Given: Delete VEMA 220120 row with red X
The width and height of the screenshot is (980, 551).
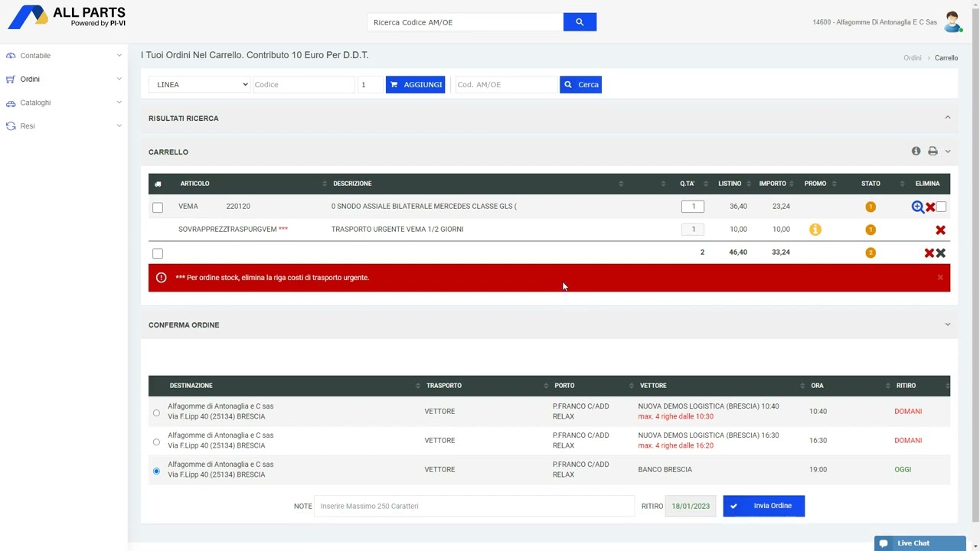Looking at the screenshot, I should pyautogui.click(x=930, y=207).
